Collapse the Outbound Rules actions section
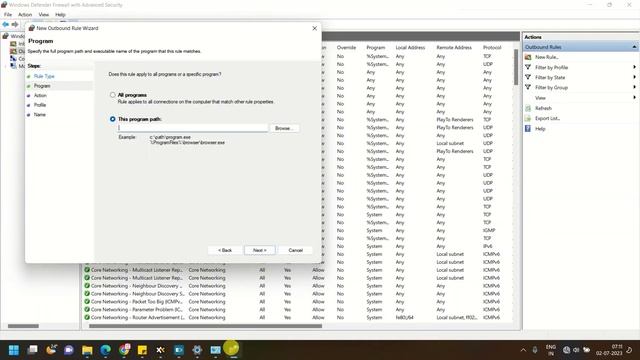Viewport: 640px width, 360px height. click(634, 47)
